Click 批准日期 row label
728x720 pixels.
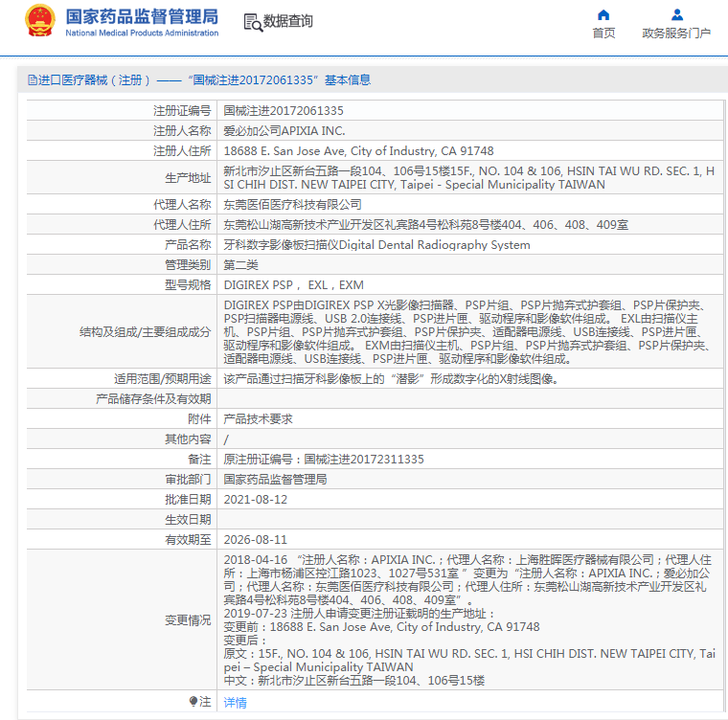click(x=188, y=500)
